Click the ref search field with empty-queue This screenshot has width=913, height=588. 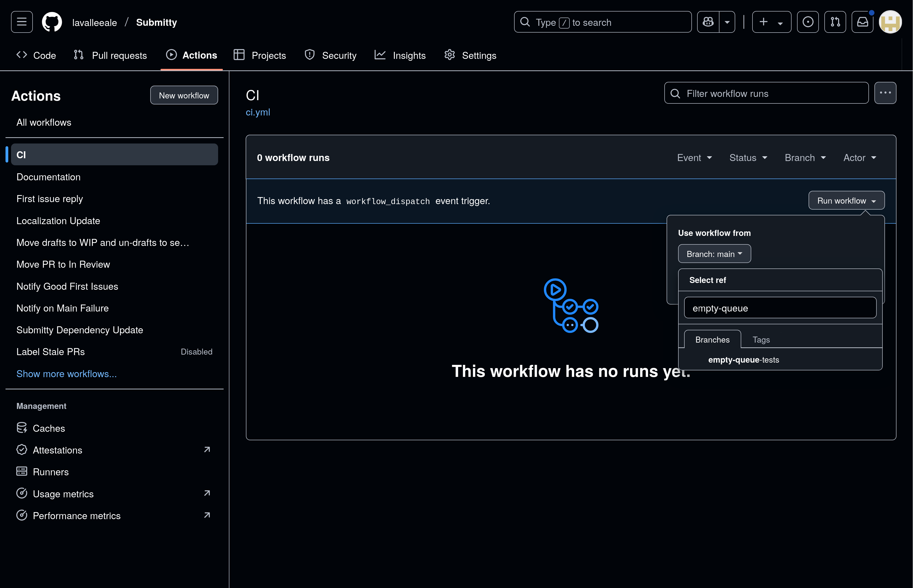click(x=780, y=308)
